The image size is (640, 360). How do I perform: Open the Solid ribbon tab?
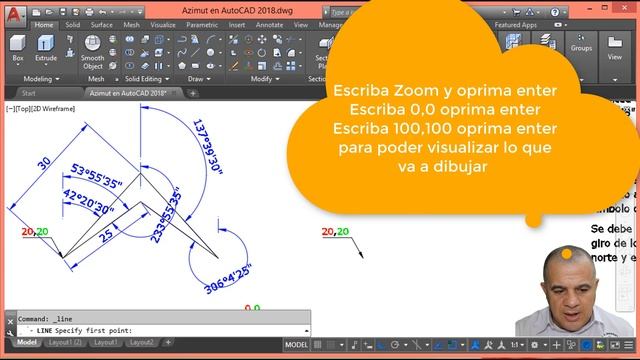(72, 25)
